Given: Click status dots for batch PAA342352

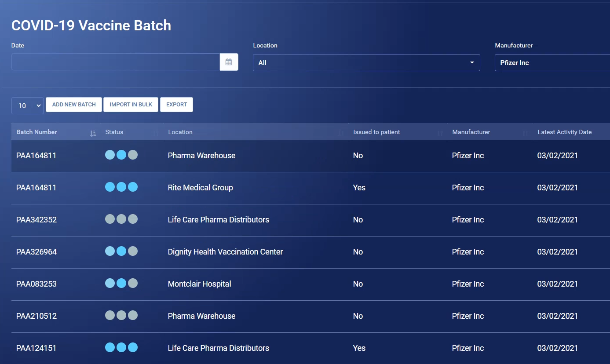Looking at the screenshot, I should point(121,219).
